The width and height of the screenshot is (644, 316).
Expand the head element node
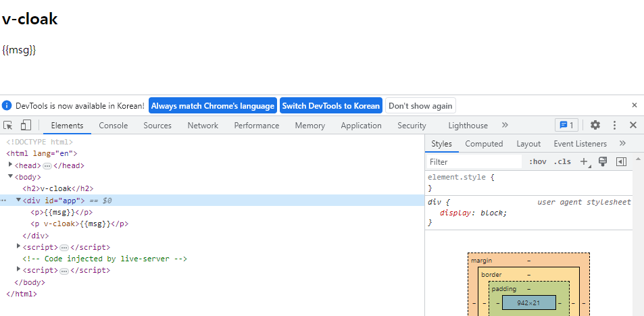tap(11, 165)
